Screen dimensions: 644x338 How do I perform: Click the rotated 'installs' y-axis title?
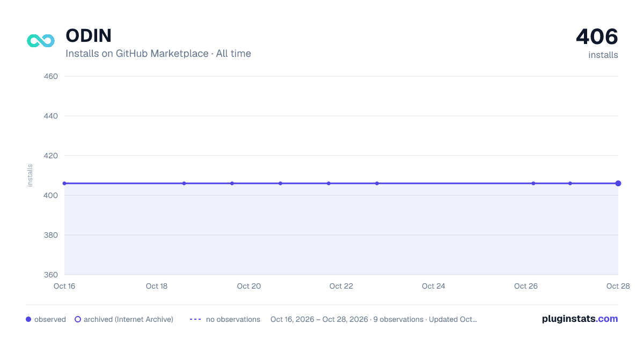pyautogui.click(x=30, y=175)
